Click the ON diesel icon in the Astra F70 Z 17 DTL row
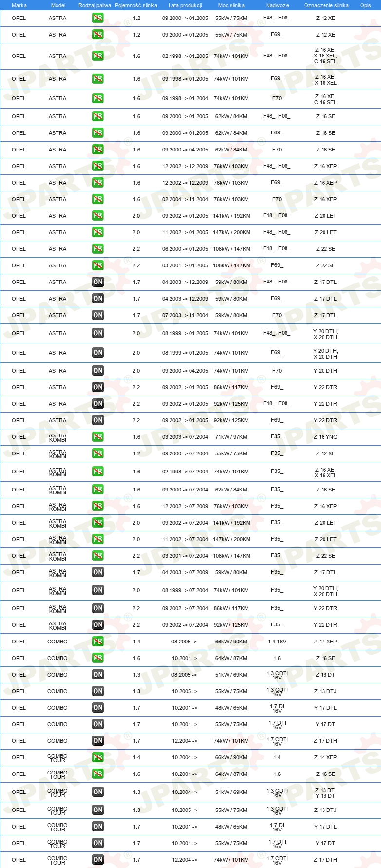381x868 pixels. tap(98, 315)
